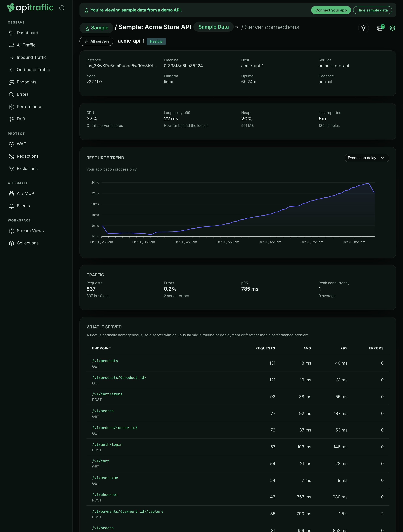This screenshot has height=532, width=403.
Task: Click Sample: Acme Store API breadcrumb
Action: point(155,27)
